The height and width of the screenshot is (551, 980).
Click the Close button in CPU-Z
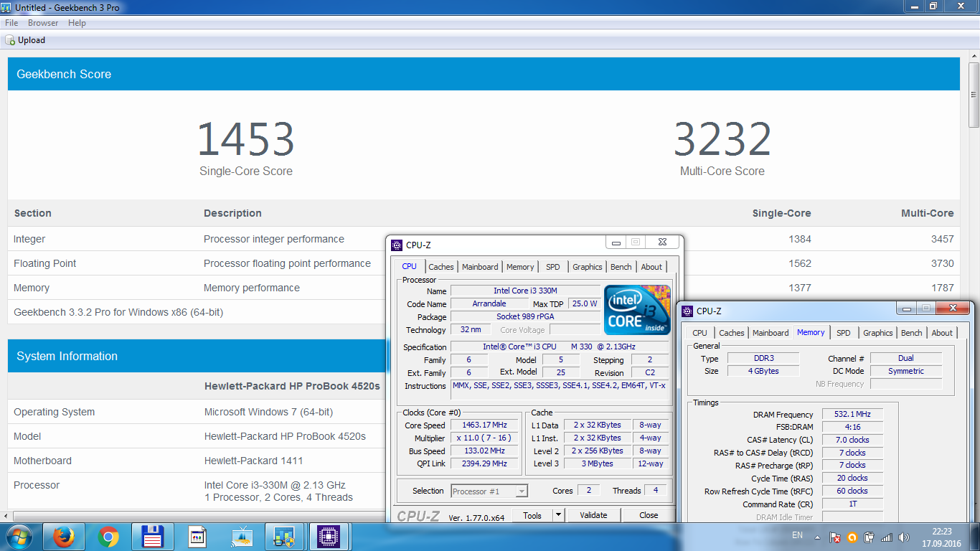[x=649, y=515]
